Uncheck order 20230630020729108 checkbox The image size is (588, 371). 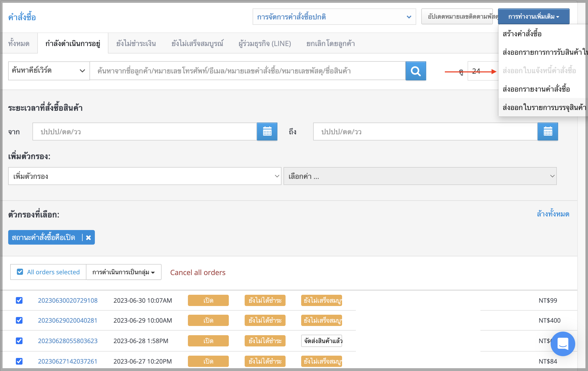point(19,300)
